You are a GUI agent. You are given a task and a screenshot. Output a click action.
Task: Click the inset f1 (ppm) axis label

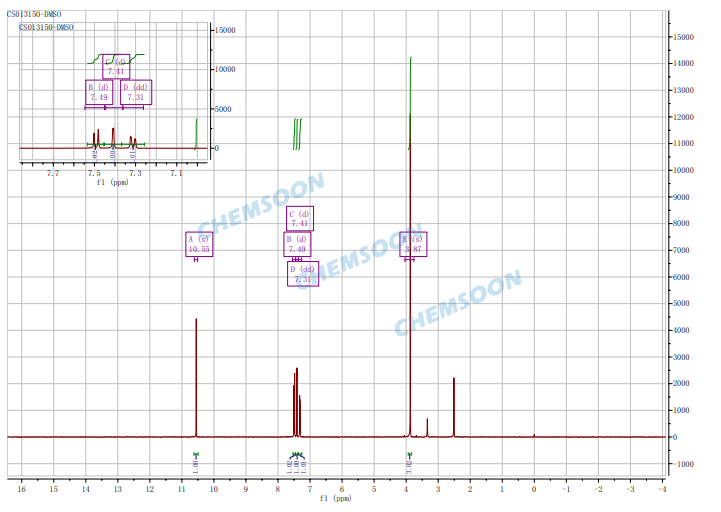click(112, 182)
